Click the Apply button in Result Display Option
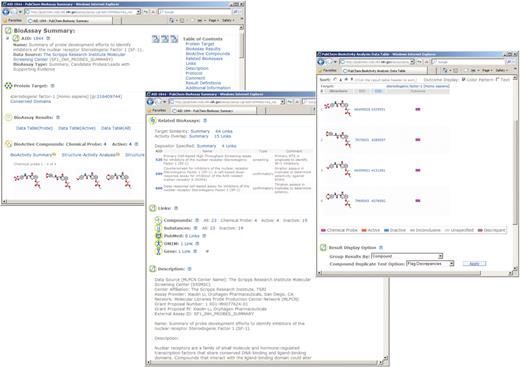 point(474,264)
